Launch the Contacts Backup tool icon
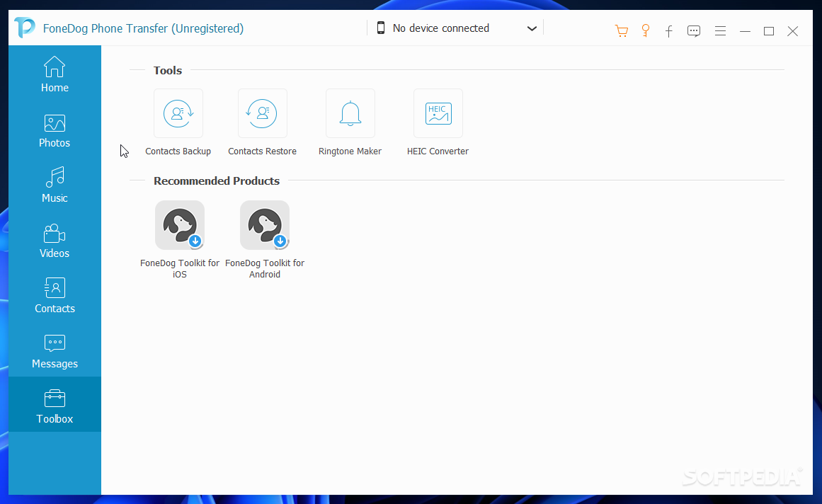This screenshot has width=822, height=504. tap(178, 113)
